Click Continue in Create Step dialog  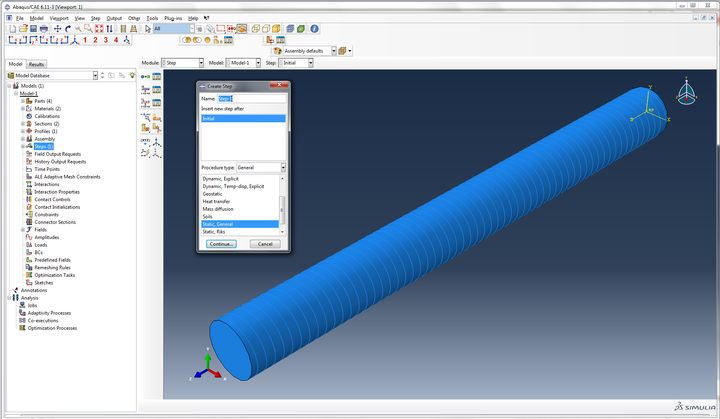pos(221,244)
